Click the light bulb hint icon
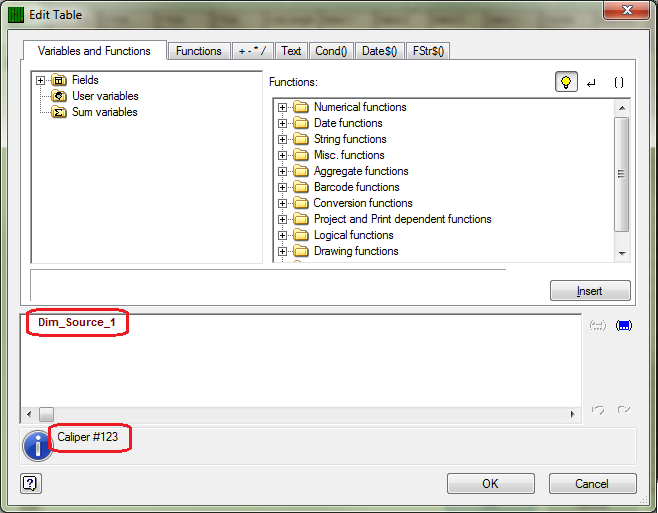Screen dimensions: 658x513 point(566,82)
